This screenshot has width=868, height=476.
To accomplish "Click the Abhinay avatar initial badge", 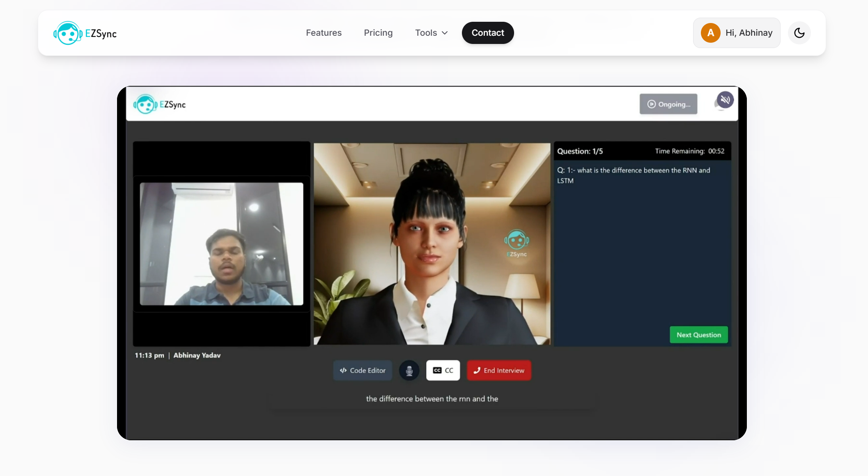I will 710,32.
